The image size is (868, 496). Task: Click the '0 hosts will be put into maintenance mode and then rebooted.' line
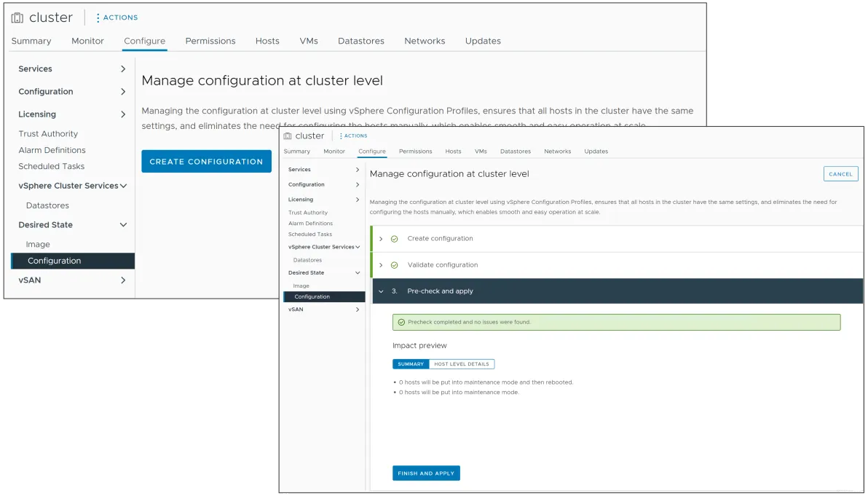pos(486,382)
